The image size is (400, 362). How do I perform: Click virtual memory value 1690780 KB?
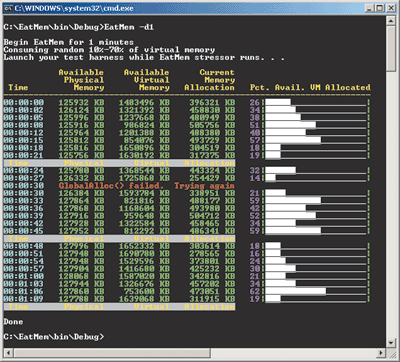(144, 254)
